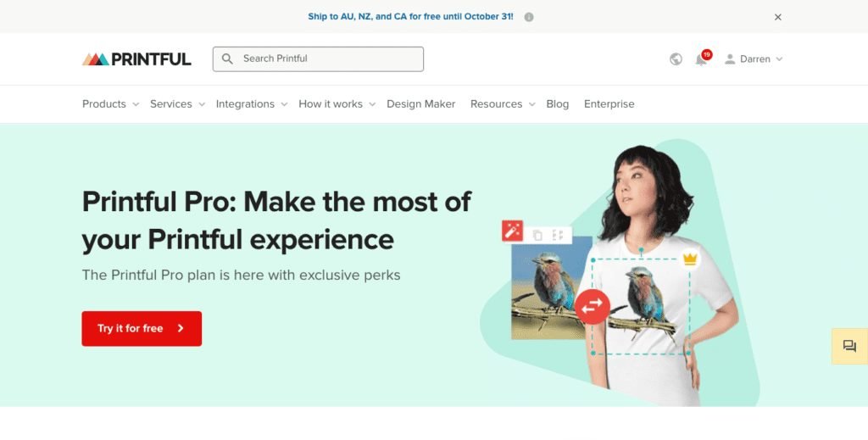
Task: Expand the Products menu chevron
Action: tap(136, 104)
